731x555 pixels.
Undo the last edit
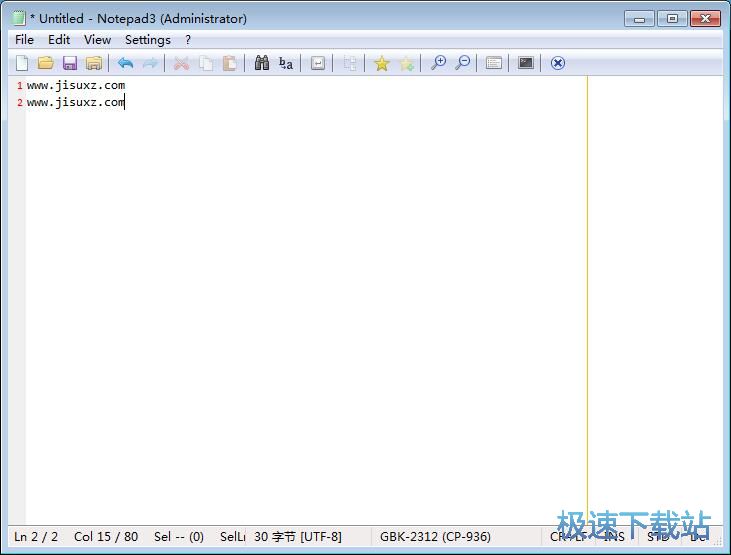[125, 63]
